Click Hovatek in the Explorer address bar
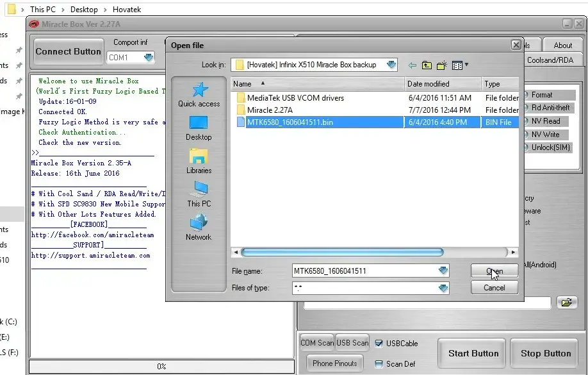 [127, 10]
